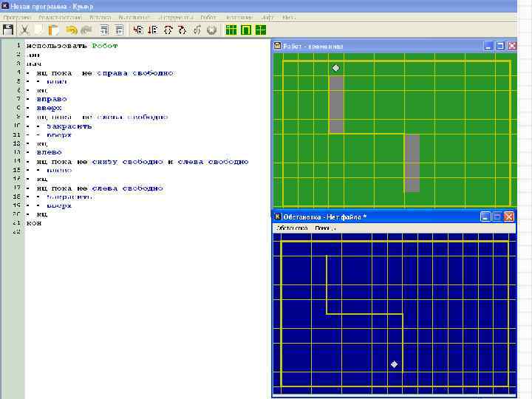Viewport: 532px width, 399px height.
Task: Open the Инфо menu
Action: pos(267,17)
